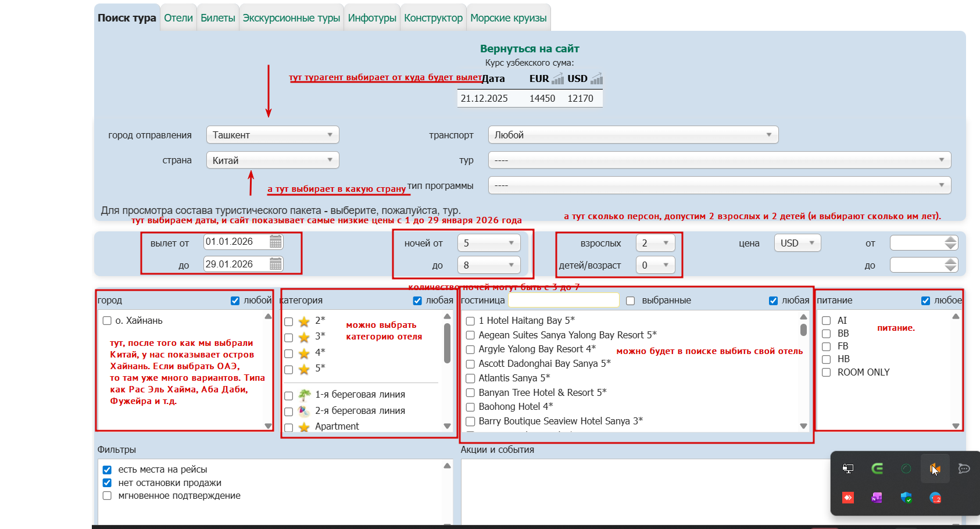This screenshot has height=529, width=980.
Task: Open the 'тур' dropdown
Action: 720,160
